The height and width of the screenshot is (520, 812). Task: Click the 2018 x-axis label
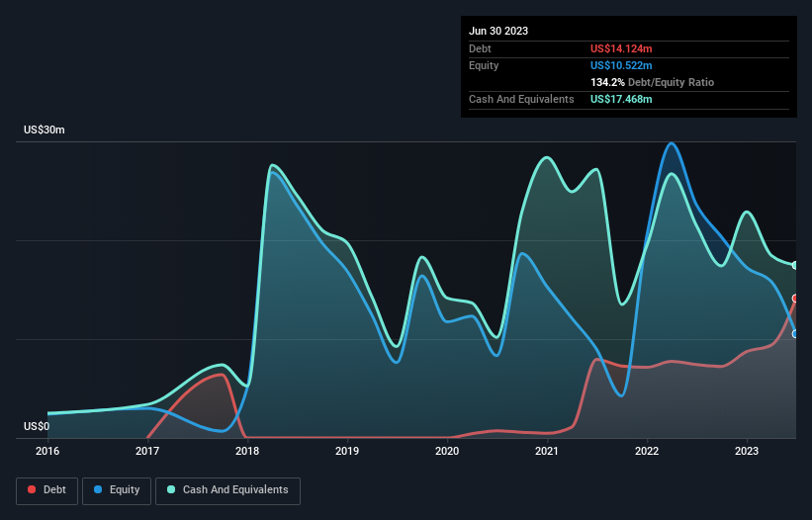click(x=247, y=451)
